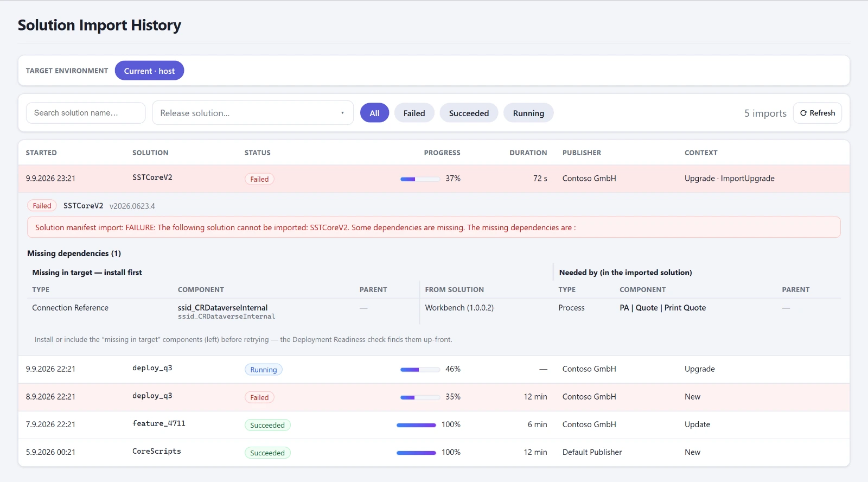Click the Missing dependencies (1) heading

[74, 253]
